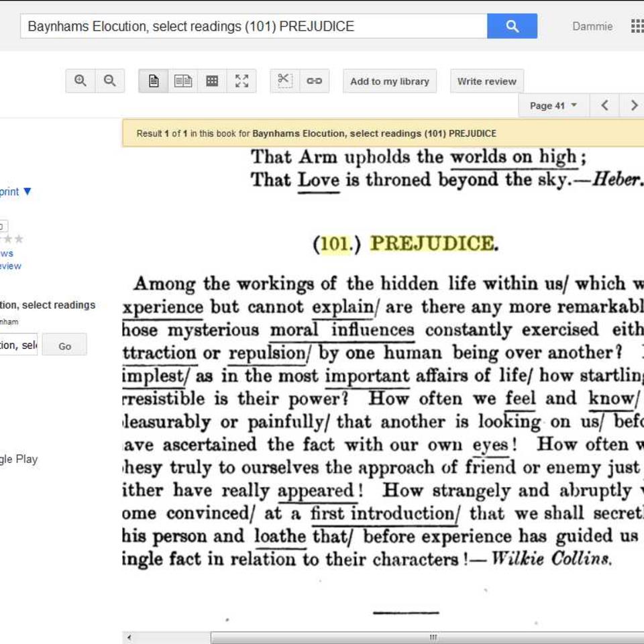644x644 pixels.
Task: Zoom out of the book page
Action: [x=110, y=81]
